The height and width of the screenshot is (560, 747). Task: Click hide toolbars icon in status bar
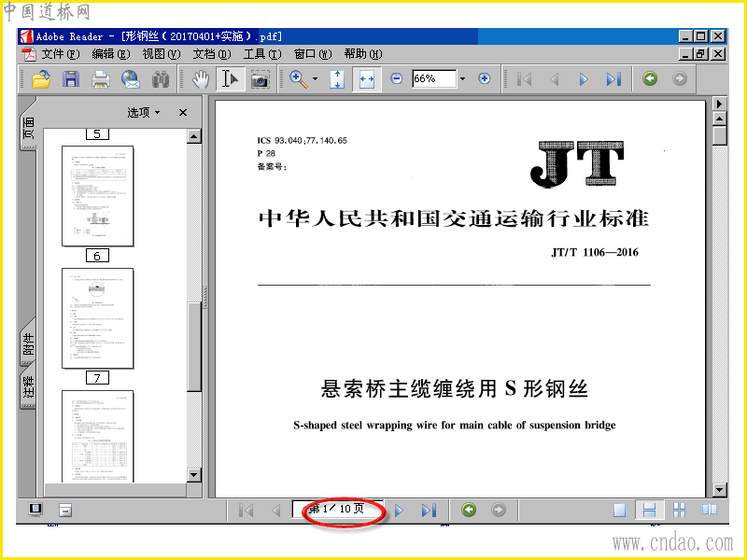click(x=64, y=511)
